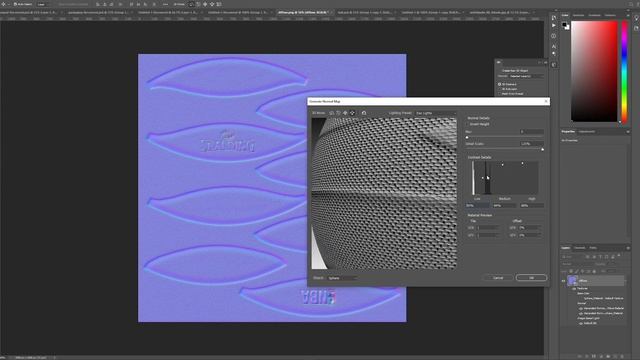Click the Detail Scale slider handle
Screen dimensions: 640x360
542,149
